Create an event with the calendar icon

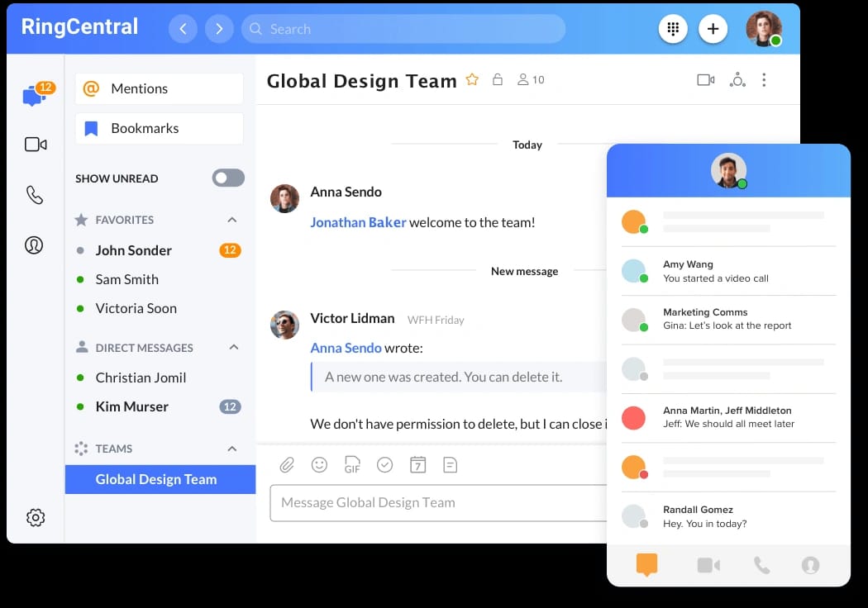click(418, 465)
